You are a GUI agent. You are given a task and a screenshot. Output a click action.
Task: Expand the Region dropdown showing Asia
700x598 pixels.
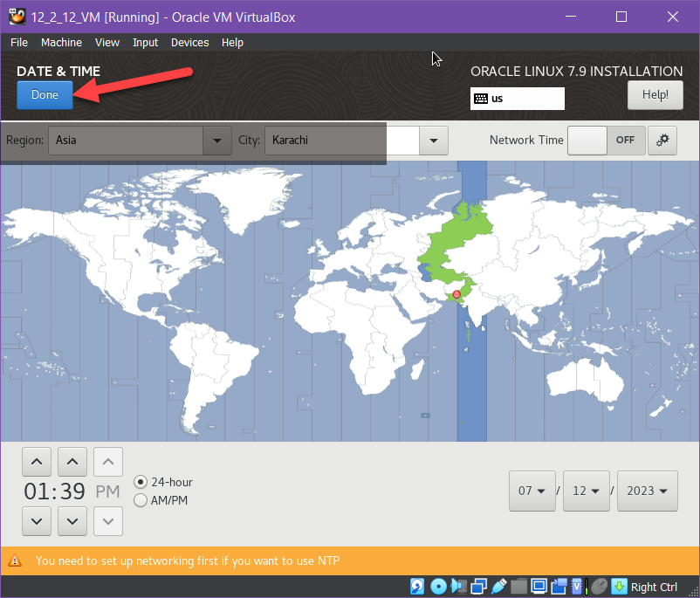216,141
